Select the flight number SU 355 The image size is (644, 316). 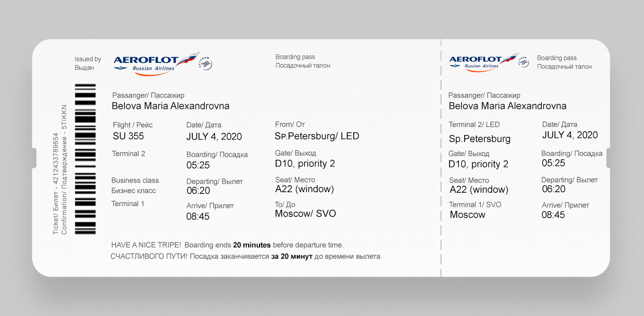(128, 136)
